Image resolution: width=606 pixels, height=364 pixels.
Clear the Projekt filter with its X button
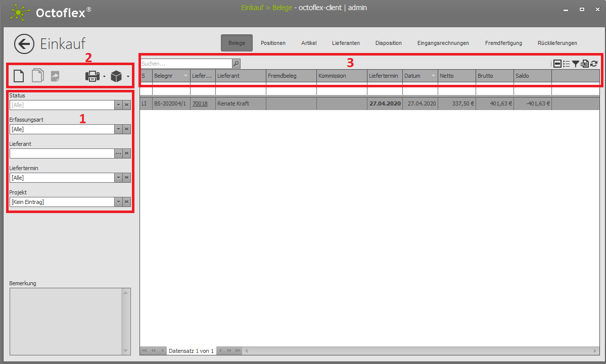126,202
